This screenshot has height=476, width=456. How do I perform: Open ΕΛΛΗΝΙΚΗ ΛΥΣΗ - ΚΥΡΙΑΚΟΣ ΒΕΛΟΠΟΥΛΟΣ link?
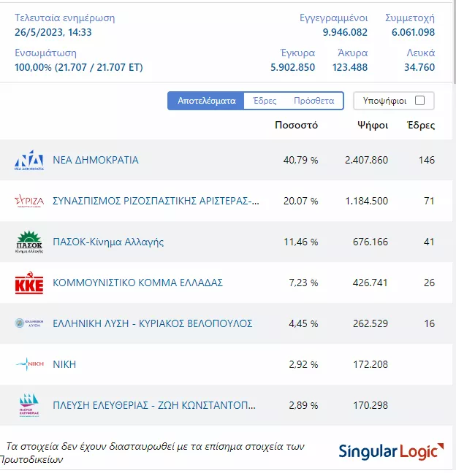[153, 323]
